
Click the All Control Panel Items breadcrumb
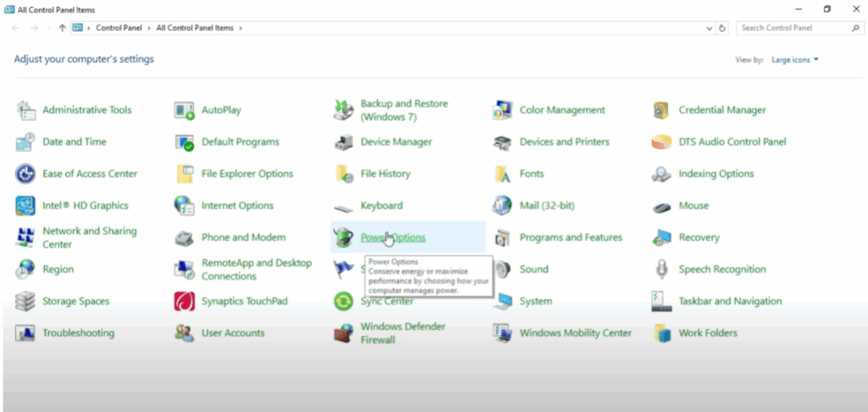pos(195,28)
